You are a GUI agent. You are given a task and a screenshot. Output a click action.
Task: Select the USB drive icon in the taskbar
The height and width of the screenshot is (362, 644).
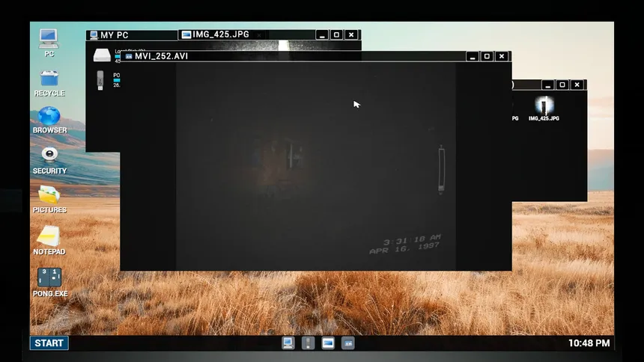(308, 343)
